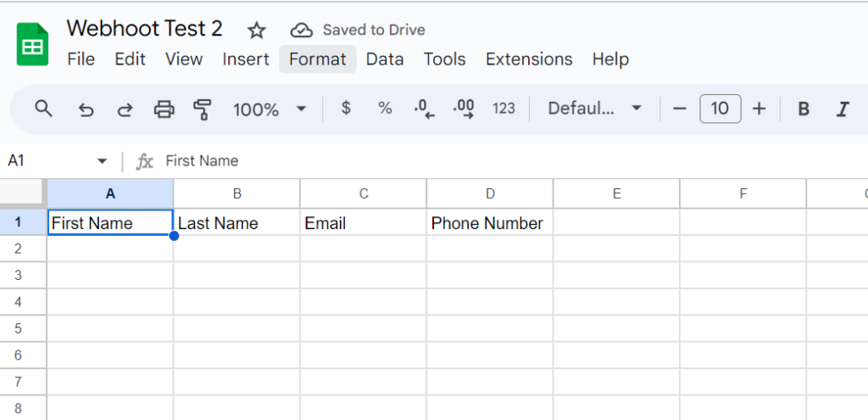Image resolution: width=868 pixels, height=420 pixels.
Task: Increase decimal places
Action: 464,109
